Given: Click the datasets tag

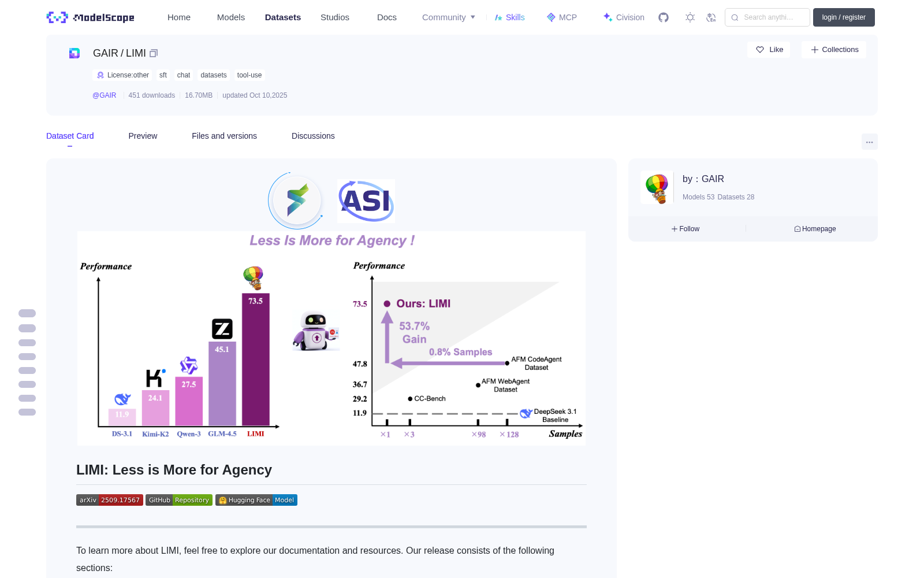Looking at the screenshot, I should (214, 75).
